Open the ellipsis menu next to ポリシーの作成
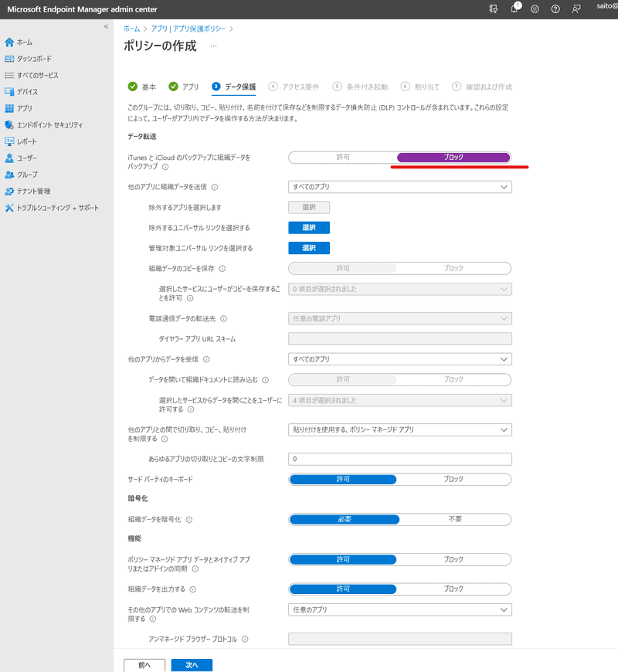The height and width of the screenshot is (672, 618). [x=213, y=46]
